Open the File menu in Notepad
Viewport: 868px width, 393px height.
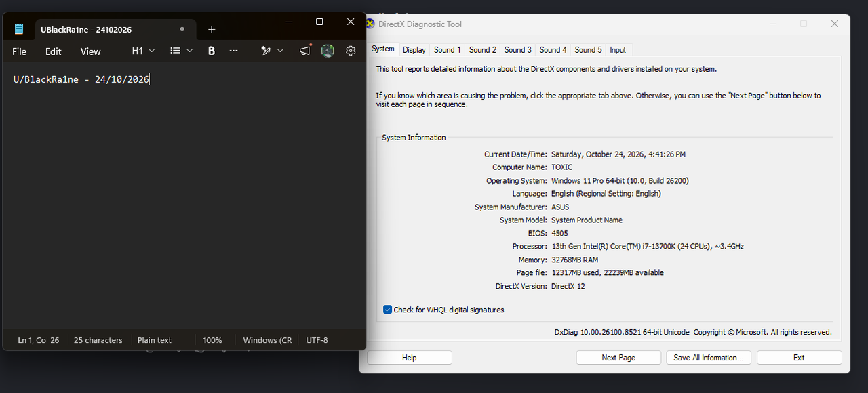(20, 51)
